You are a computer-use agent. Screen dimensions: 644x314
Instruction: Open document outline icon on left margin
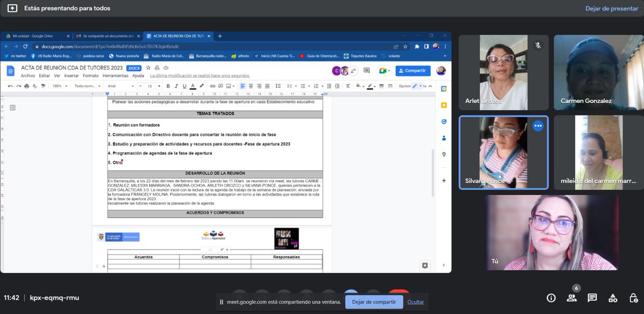click(x=13, y=108)
